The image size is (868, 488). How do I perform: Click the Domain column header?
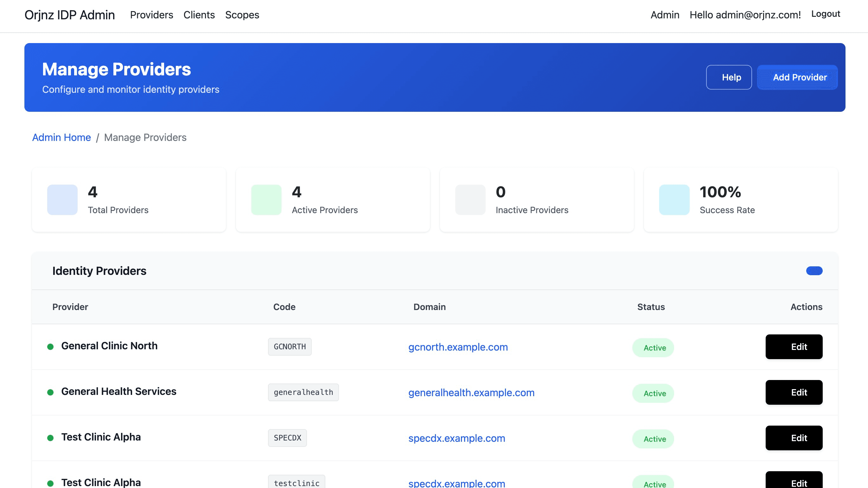pyautogui.click(x=430, y=307)
